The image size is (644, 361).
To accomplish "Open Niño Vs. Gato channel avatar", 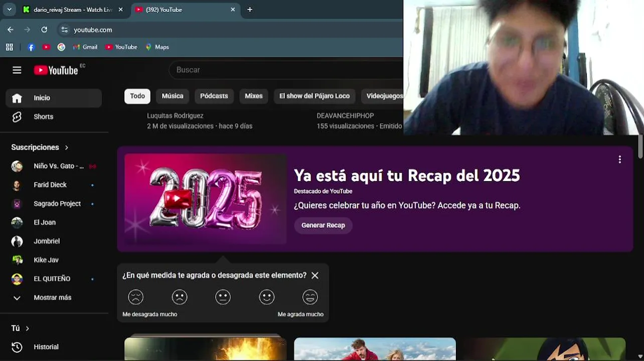I will pos(17,166).
